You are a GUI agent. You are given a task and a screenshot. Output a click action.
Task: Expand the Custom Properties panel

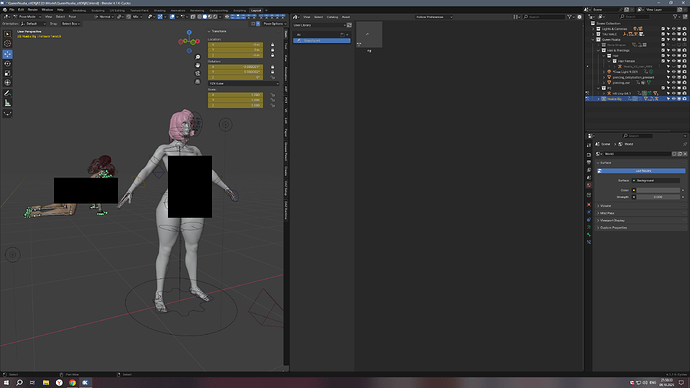(x=613, y=228)
